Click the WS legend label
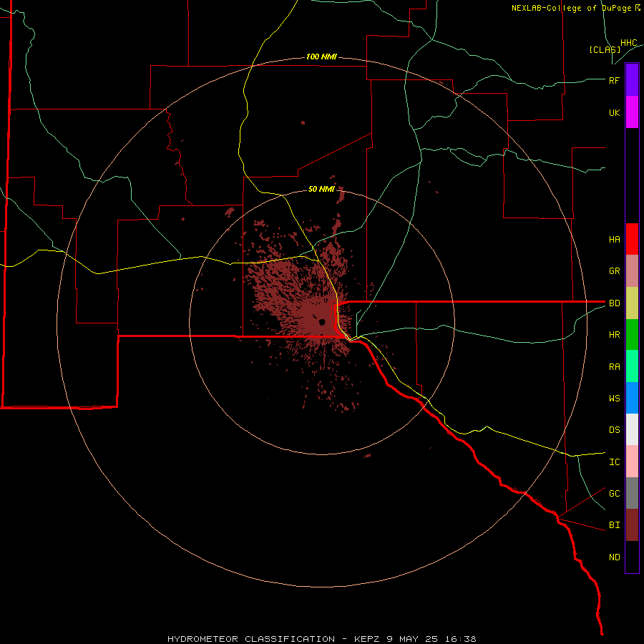The width and height of the screenshot is (644, 644). [x=614, y=399]
